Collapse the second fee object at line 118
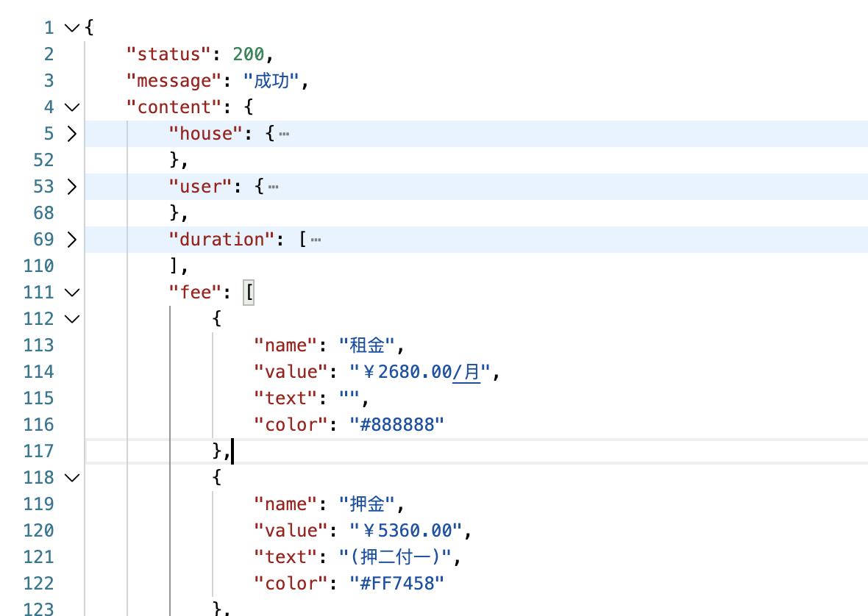Image resolution: width=868 pixels, height=616 pixels. coord(71,477)
